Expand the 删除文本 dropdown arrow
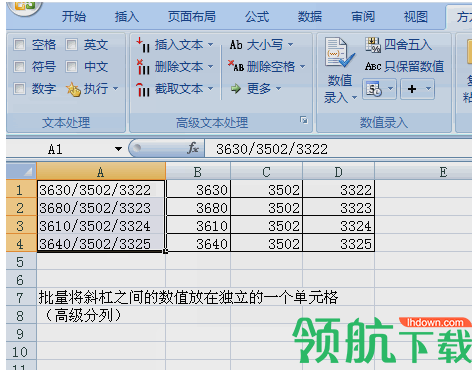The width and height of the screenshot is (472, 370). coord(211,66)
